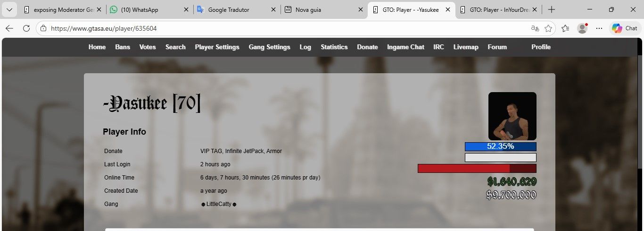Viewport: 644px width, 231px height.
Task: Go to the Livemap page
Action: [x=466, y=47]
